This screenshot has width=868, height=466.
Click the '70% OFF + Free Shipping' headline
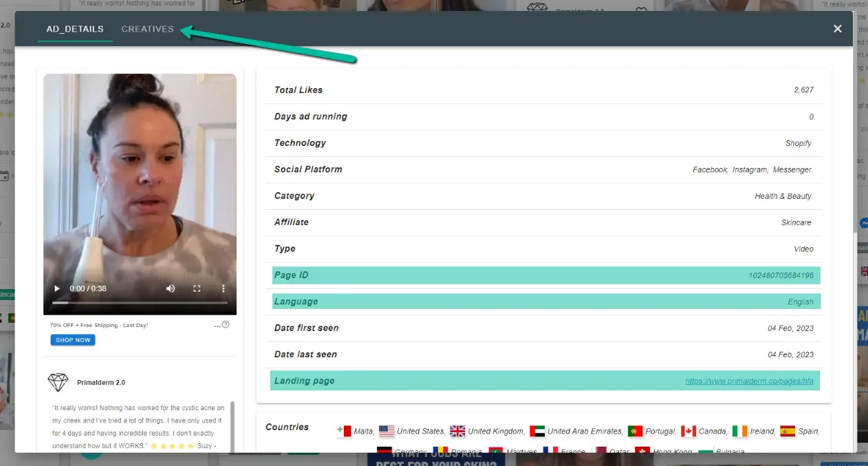[x=99, y=325]
